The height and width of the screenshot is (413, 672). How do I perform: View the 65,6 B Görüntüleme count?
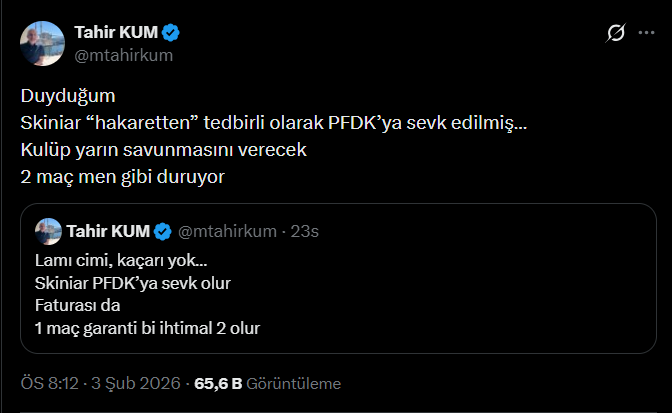(267, 383)
